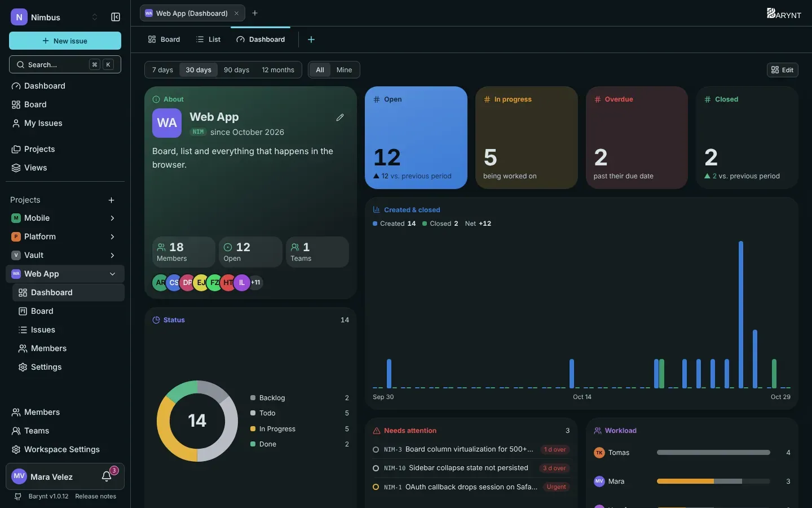Open Workspace Settings
This screenshot has width=812, height=508.
tap(65, 449)
